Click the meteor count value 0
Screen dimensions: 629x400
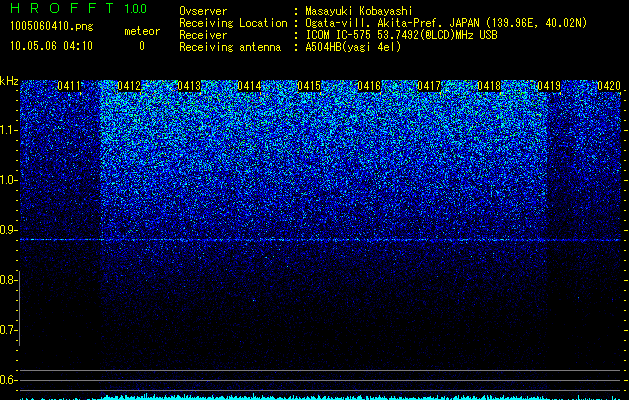(x=142, y=46)
